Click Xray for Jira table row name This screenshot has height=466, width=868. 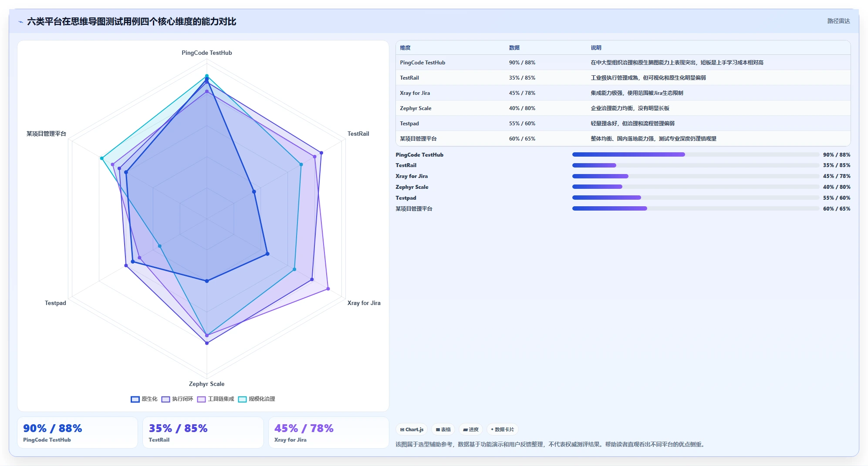(415, 93)
